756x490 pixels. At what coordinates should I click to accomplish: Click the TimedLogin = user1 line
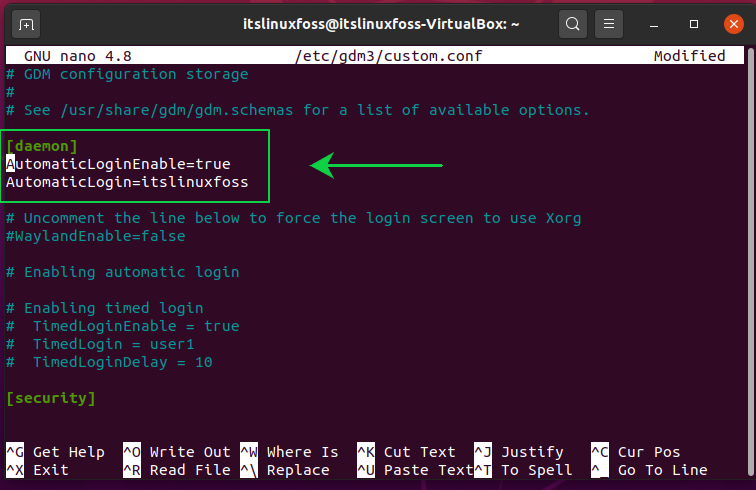[x=100, y=344]
